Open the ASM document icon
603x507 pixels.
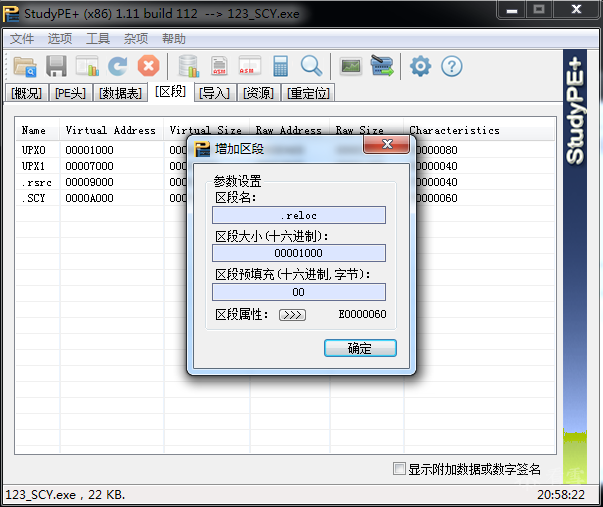pyautogui.click(x=219, y=66)
